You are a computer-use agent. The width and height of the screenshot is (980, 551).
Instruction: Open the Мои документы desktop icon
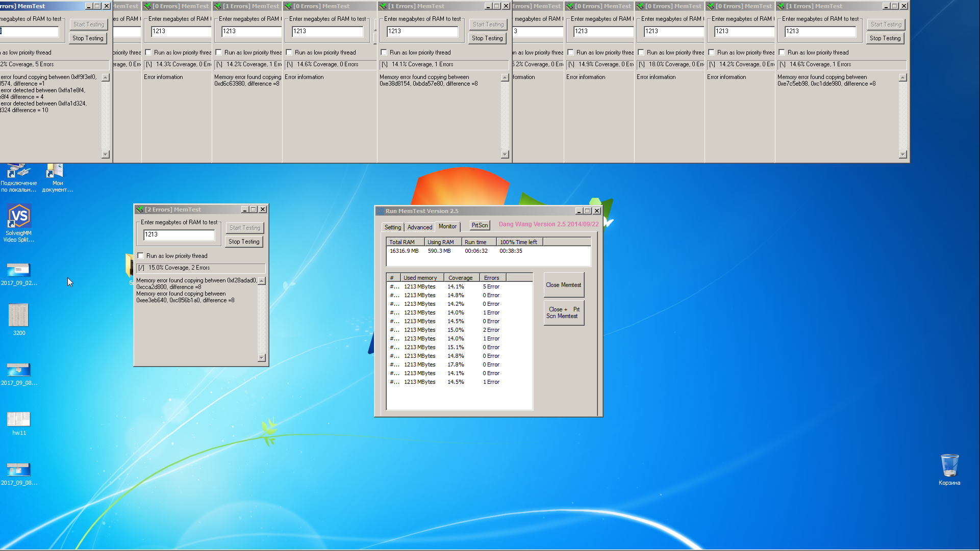pyautogui.click(x=56, y=172)
